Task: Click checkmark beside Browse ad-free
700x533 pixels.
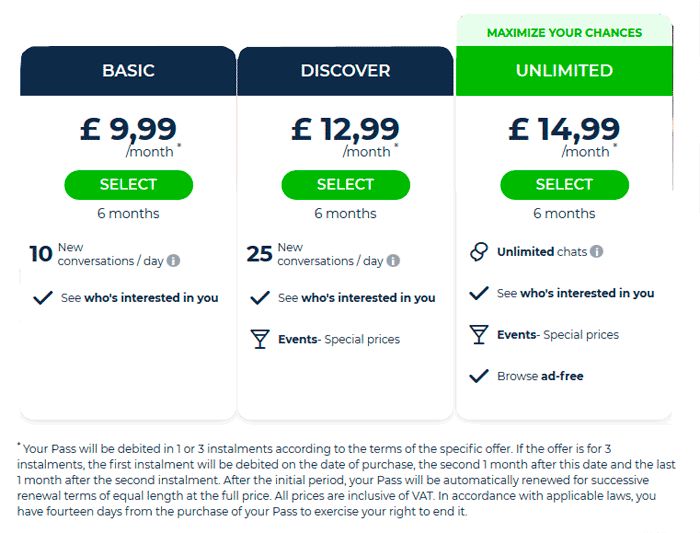Action: [479, 376]
